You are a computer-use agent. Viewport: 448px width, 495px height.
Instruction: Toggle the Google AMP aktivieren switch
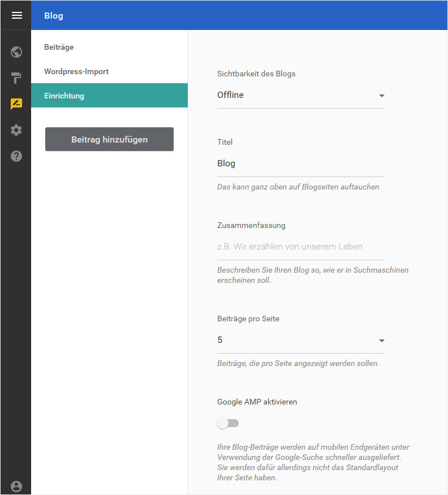[227, 423]
